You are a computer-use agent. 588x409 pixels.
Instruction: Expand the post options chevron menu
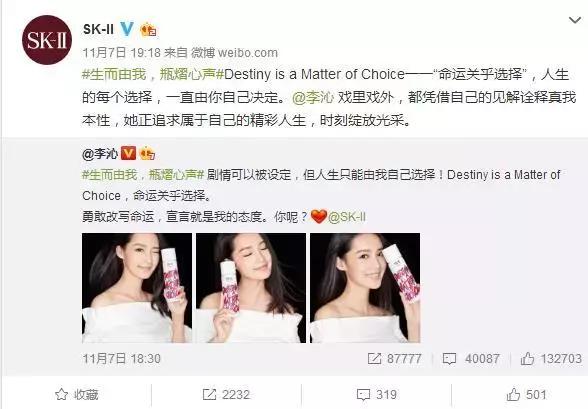(574, 20)
